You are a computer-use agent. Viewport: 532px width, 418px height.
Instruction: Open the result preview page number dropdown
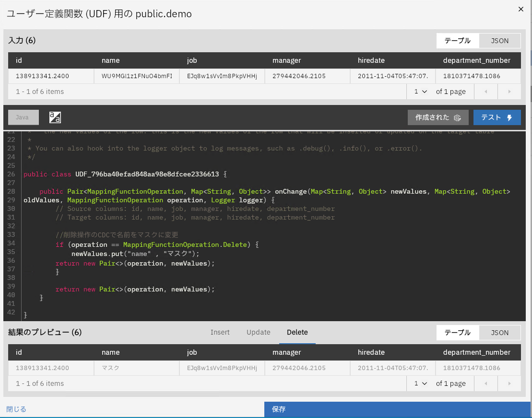[x=421, y=383]
